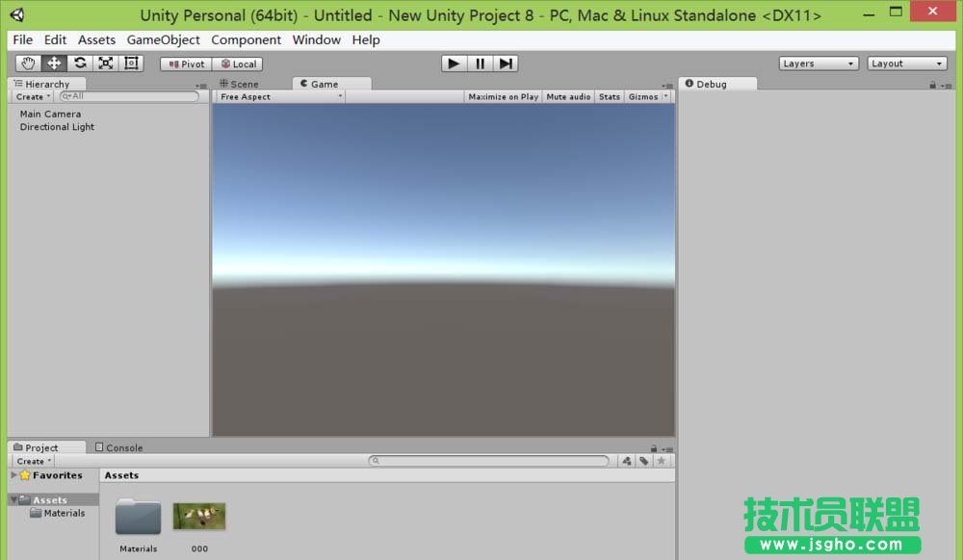963x560 pixels.
Task: Open the Hierarchy panel options menu
Action: coord(201,86)
